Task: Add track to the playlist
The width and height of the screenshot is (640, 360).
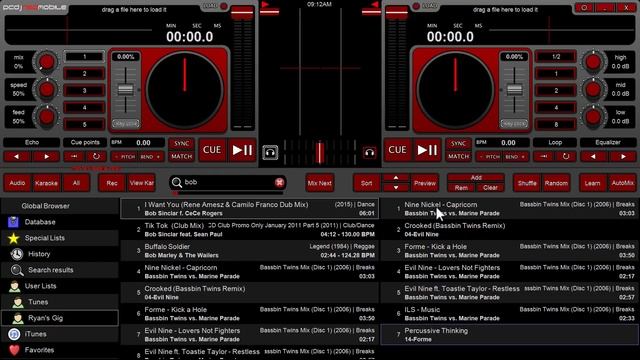Action: pyautogui.click(x=476, y=178)
